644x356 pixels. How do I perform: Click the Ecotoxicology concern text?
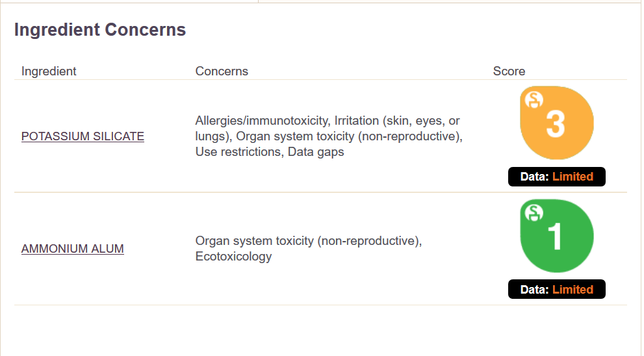(x=233, y=257)
